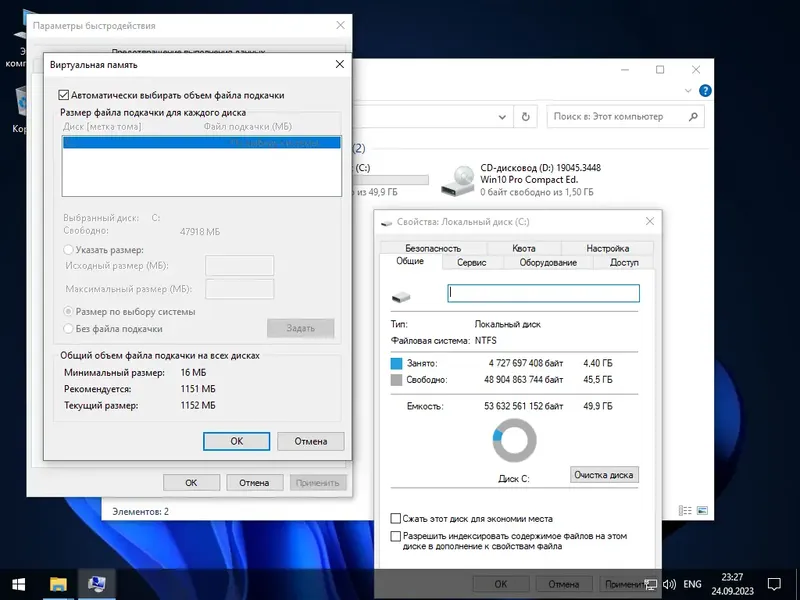Refresh Explorer using the refresh arrow icon
Image resolution: width=800 pixels, height=600 pixels.
tap(525, 116)
